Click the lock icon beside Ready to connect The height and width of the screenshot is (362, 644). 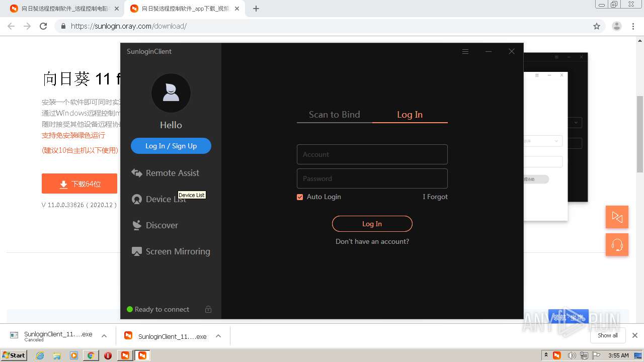point(208,309)
